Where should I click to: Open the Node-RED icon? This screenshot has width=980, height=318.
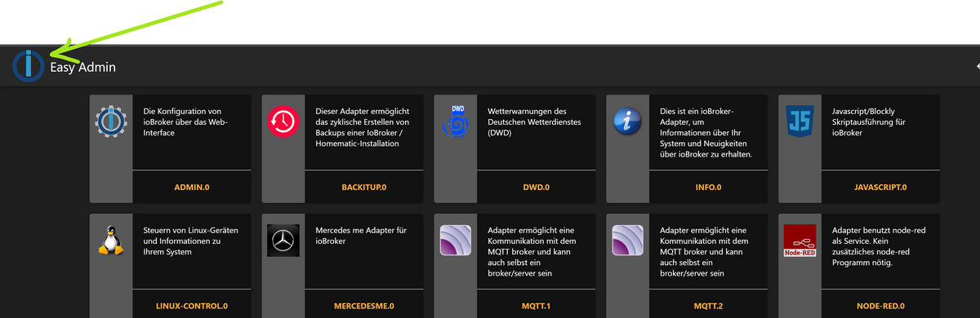[800, 241]
